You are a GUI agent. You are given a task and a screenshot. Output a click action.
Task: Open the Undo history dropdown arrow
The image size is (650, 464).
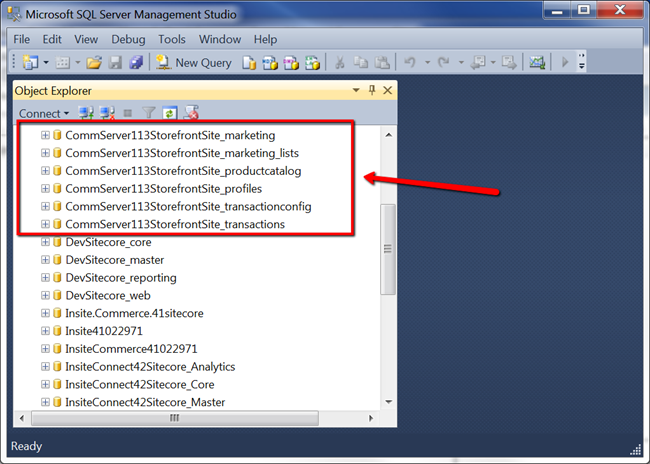point(427,63)
